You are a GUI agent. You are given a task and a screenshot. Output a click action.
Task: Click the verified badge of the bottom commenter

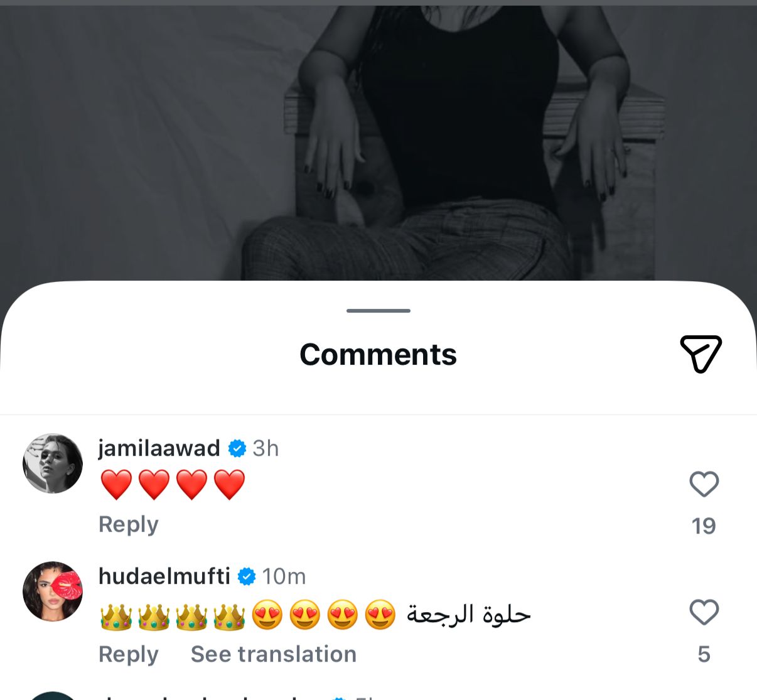(x=339, y=697)
